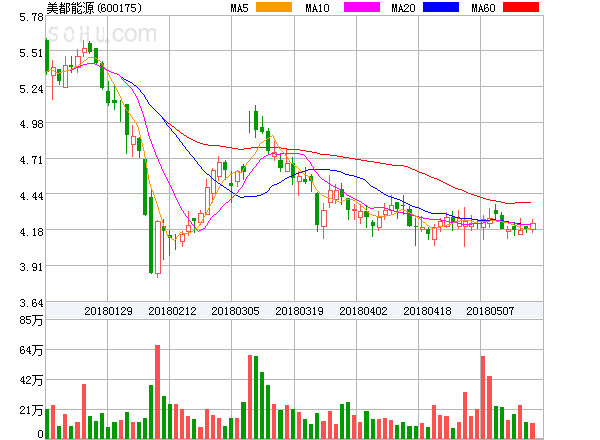
Task: Click the stock title 美都能源 (600175)
Action: coord(94,8)
